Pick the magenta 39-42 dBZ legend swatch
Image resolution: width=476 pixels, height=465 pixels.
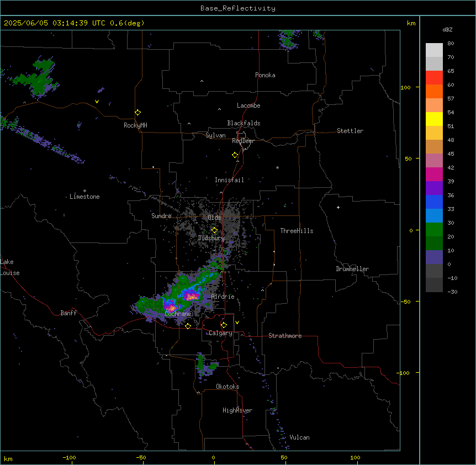pos(434,174)
